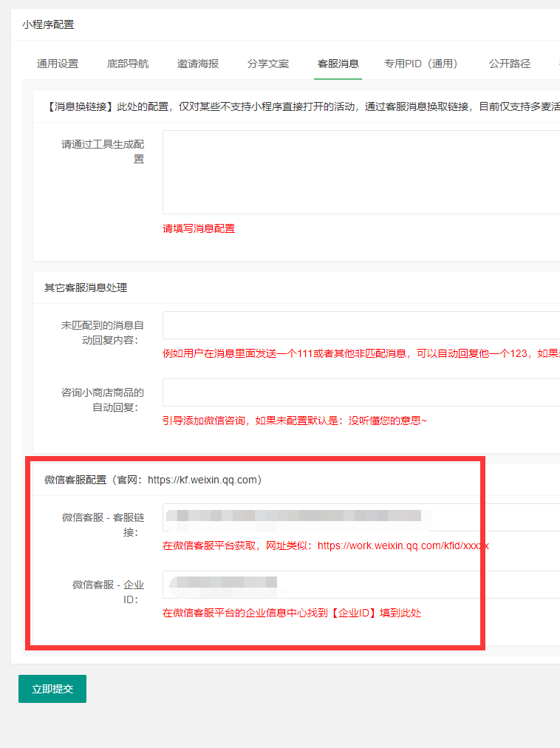Click the 小程序配置 page title
Viewport: 560px width, 748px height.
[48, 24]
